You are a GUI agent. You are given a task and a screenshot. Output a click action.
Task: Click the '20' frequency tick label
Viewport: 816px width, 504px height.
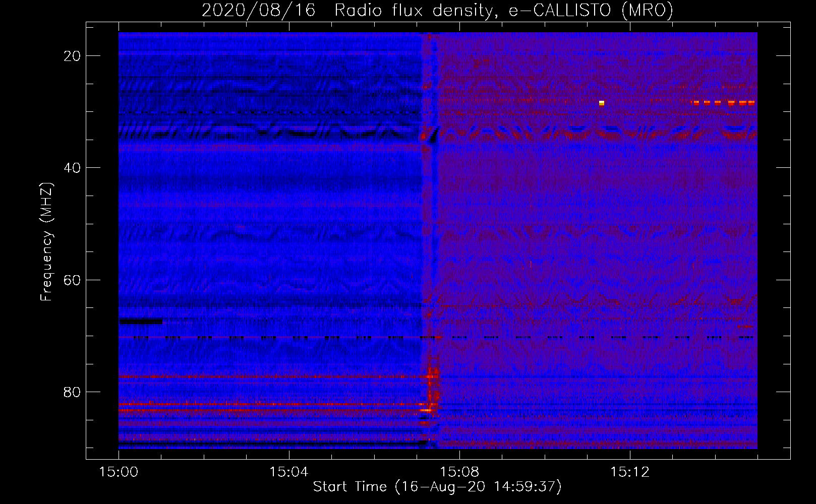73,56
